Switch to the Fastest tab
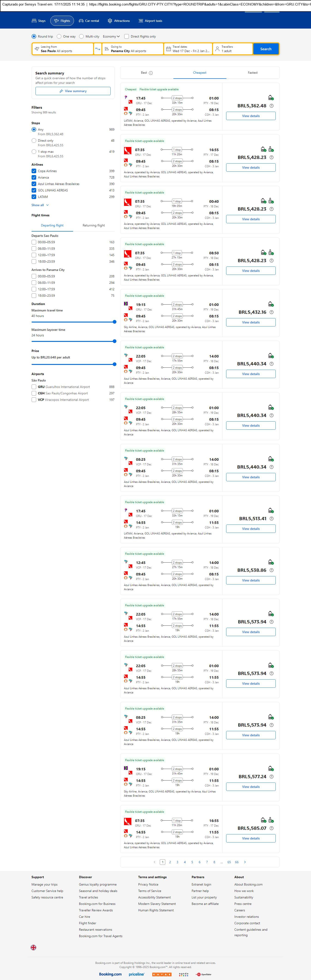Viewport: 311px width, 980px height. pyautogui.click(x=252, y=73)
